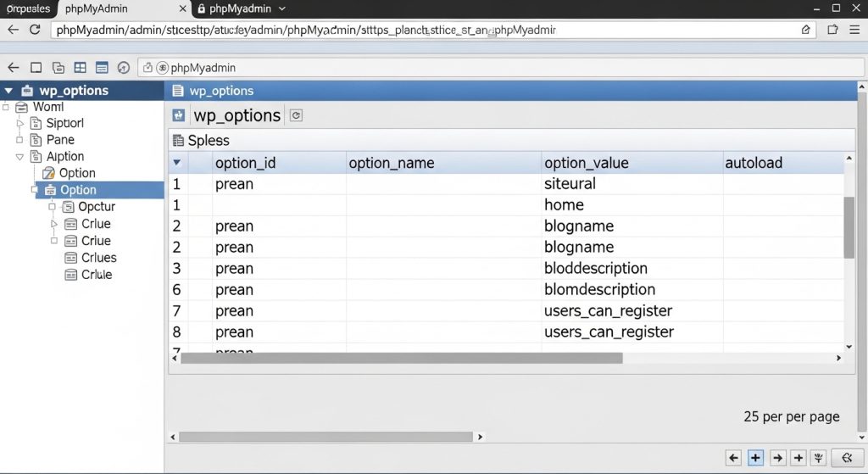
Task: Open the dropdown chevron on the second phpMyadmin tab
Action: coord(282,8)
